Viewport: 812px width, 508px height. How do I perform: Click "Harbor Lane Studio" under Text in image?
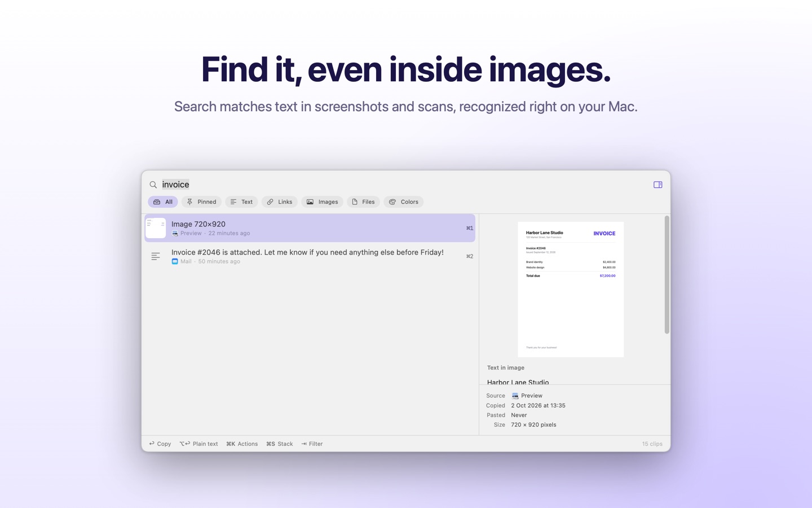pyautogui.click(x=518, y=382)
